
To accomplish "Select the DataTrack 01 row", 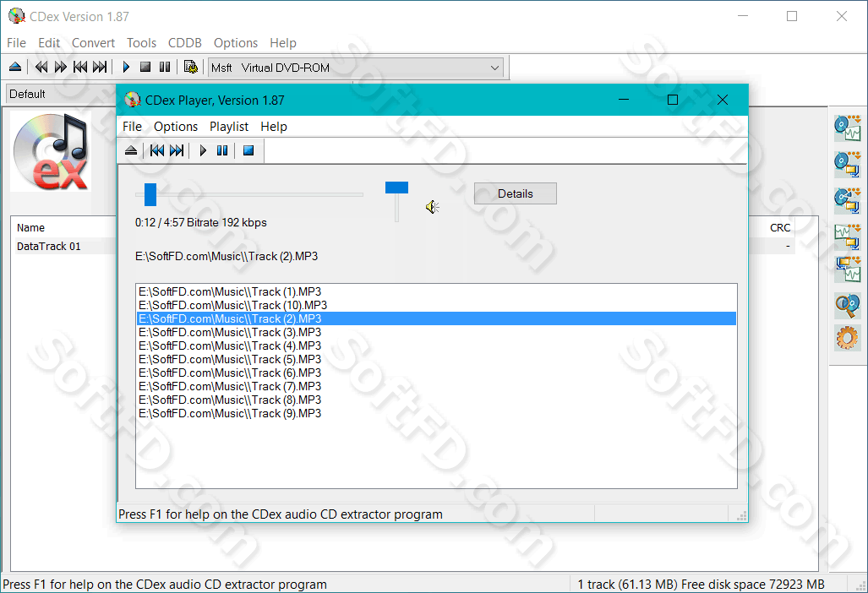I will point(63,246).
